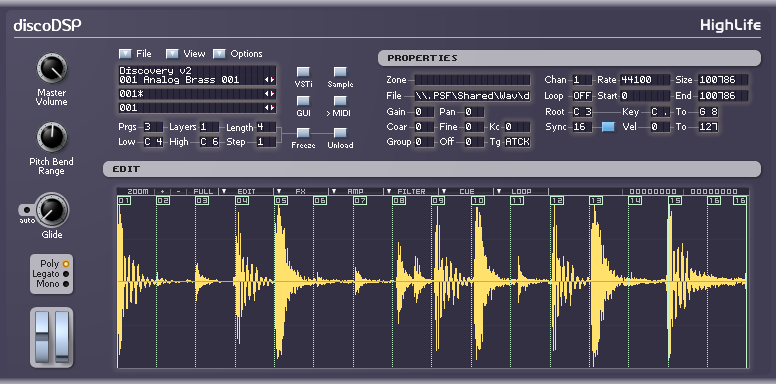Click the Sample button
Image resolution: width=776 pixels, height=384 pixels.
(x=340, y=72)
